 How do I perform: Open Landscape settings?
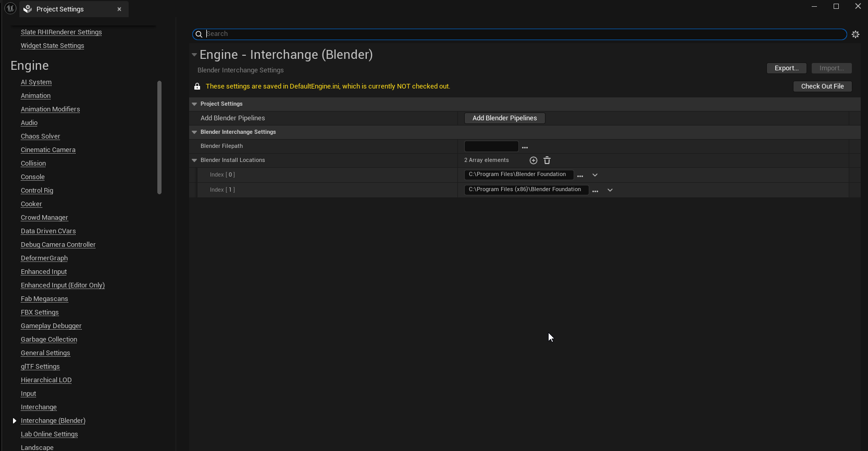coord(38,447)
